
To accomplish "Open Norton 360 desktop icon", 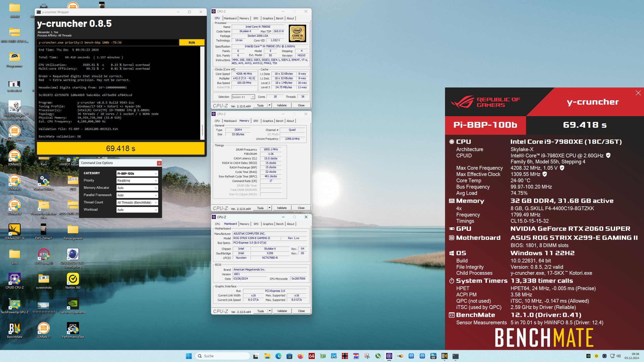I will point(73,281).
